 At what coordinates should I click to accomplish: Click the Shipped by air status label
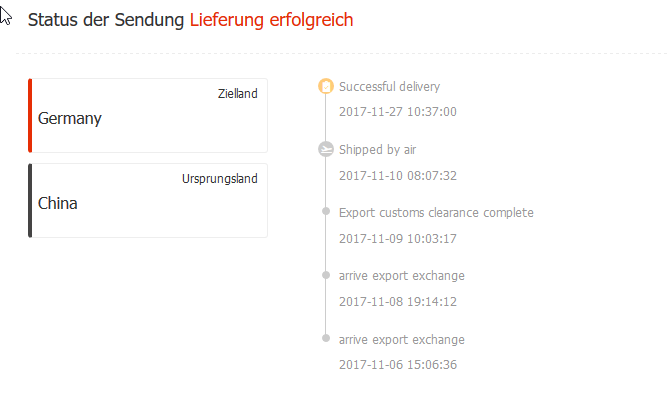tap(377, 150)
